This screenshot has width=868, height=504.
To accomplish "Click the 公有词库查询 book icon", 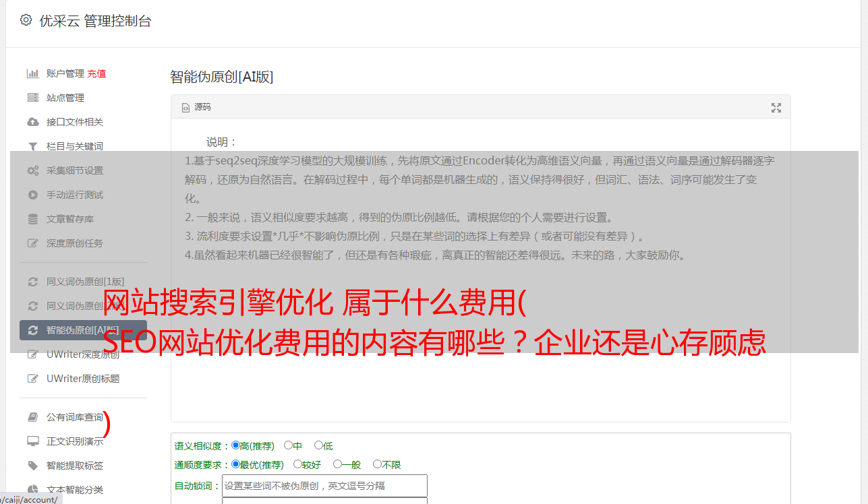I will tap(32, 417).
